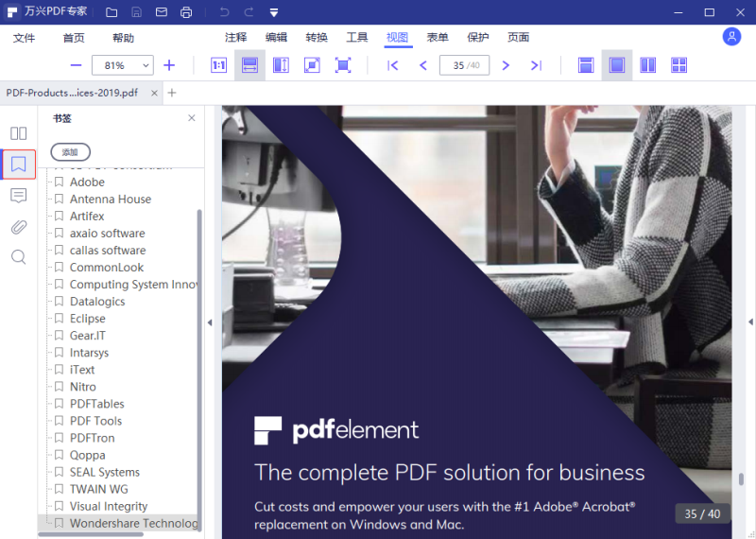Select the callas software bookmark

108,251
